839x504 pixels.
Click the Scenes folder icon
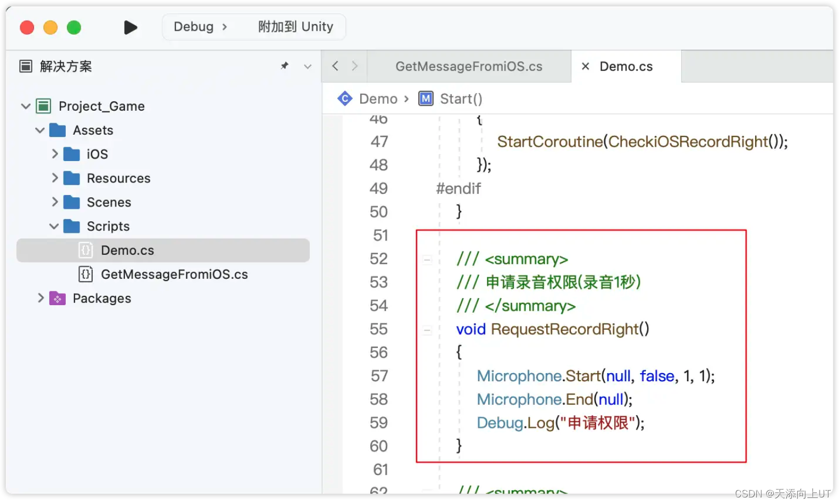(x=72, y=202)
